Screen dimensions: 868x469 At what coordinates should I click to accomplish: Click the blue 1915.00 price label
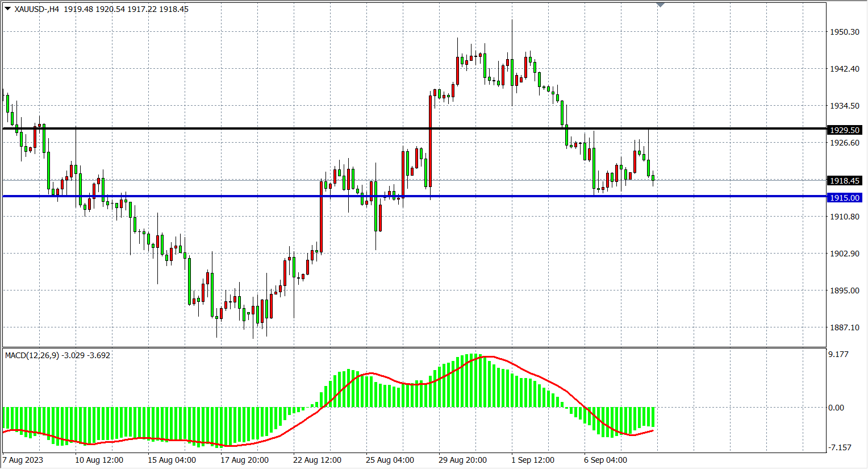point(845,198)
